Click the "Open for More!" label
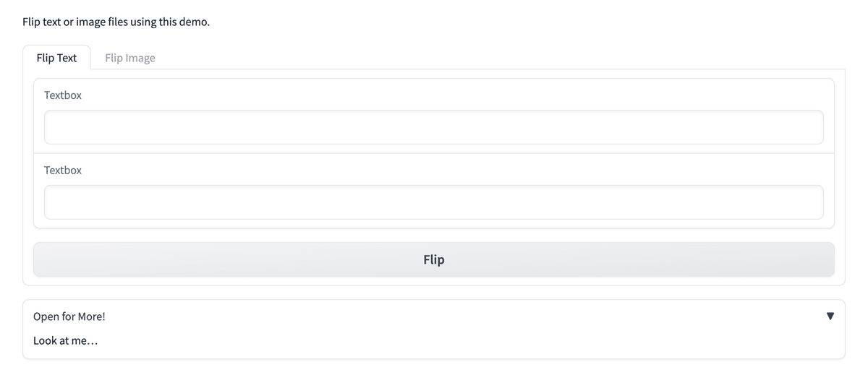 69,316
